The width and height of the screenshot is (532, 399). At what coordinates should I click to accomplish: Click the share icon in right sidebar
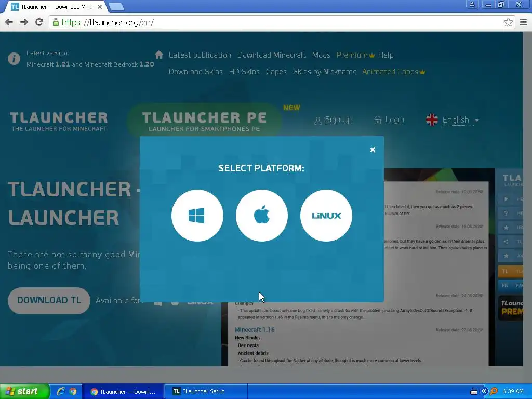pos(506,242)
